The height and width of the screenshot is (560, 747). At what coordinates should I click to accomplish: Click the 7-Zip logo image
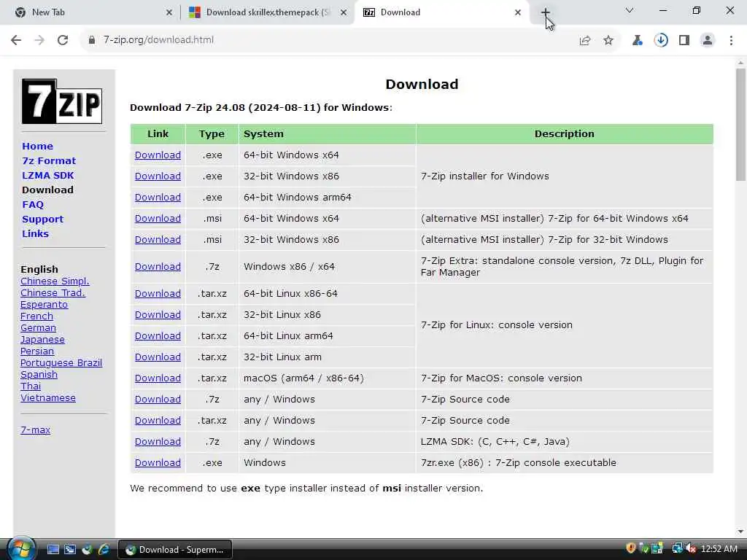point(62,101)
